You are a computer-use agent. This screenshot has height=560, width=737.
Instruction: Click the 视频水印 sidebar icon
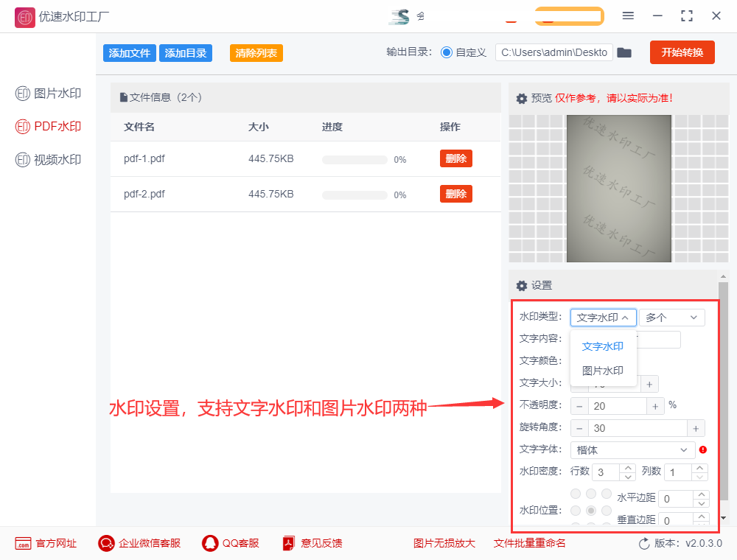point(23,160)
